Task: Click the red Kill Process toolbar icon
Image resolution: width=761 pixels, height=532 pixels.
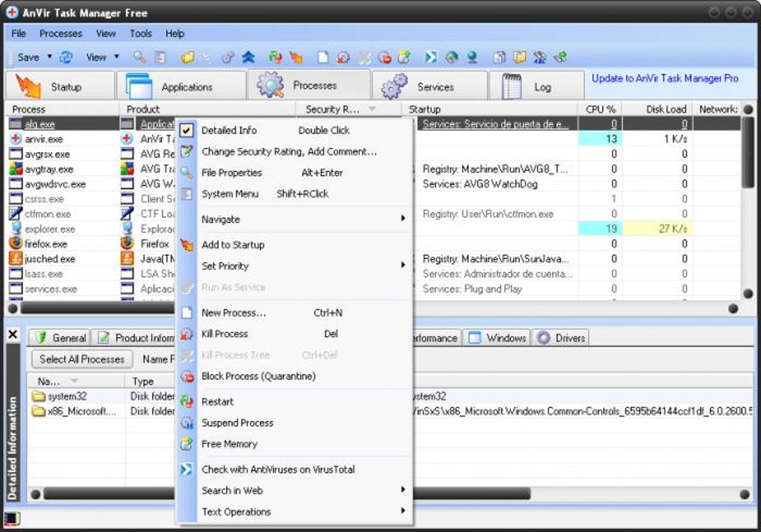Action: (342, 57)
